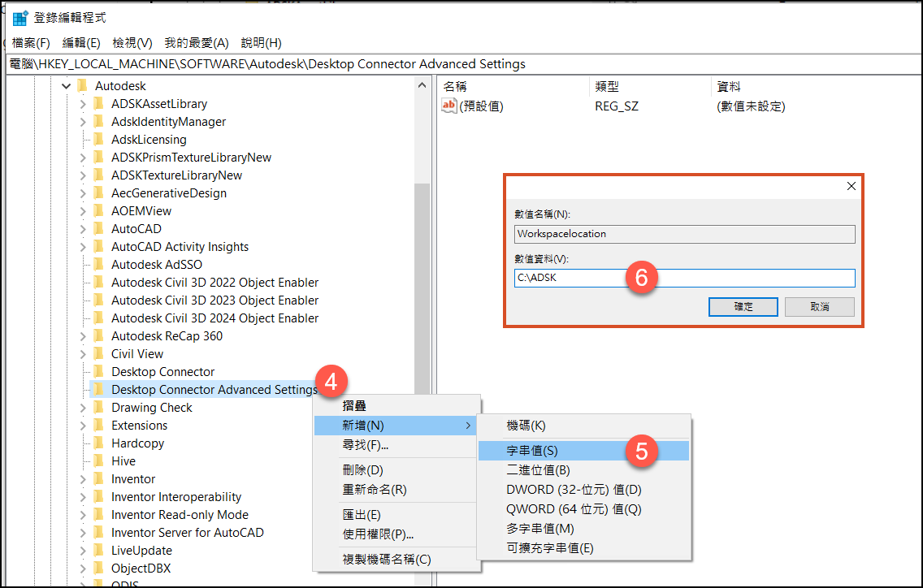Select Desktop Connector Advanced Settings key
The width and height of the screenshot is (923, 588).
point(214,390)
